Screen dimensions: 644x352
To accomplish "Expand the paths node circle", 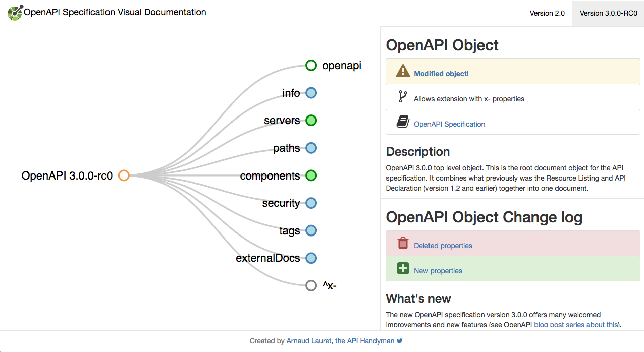I will [x=311, y=148].
